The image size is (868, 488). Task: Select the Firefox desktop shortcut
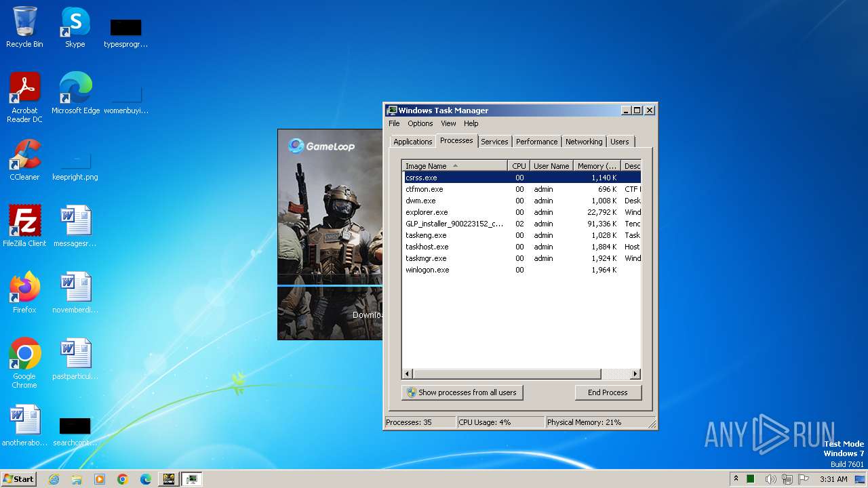pos(24,292)
